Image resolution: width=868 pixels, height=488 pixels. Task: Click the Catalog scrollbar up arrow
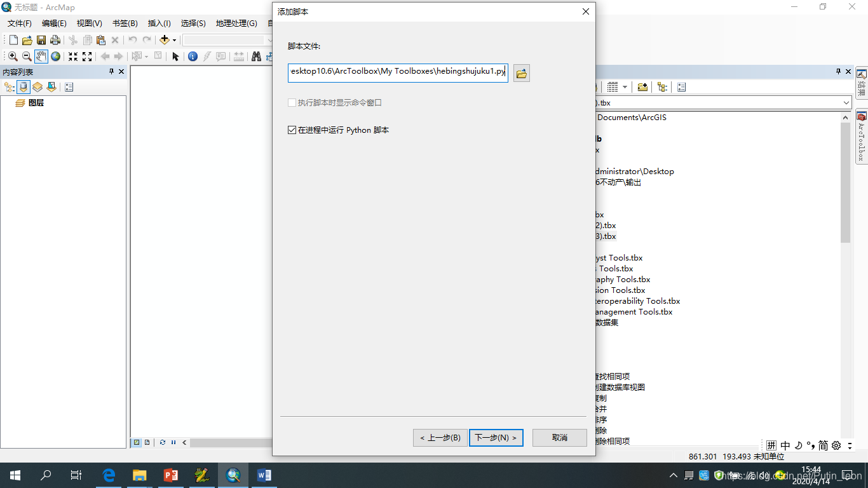tap(846, 118)
